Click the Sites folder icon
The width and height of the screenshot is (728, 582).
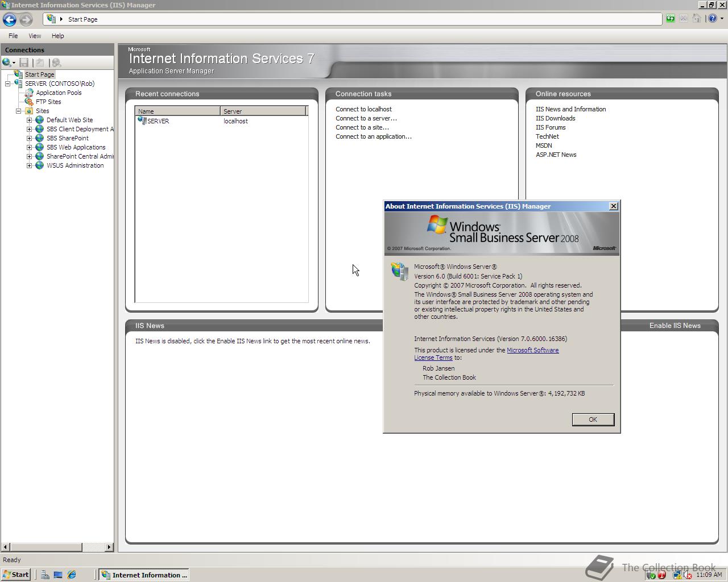coord(29,111)
